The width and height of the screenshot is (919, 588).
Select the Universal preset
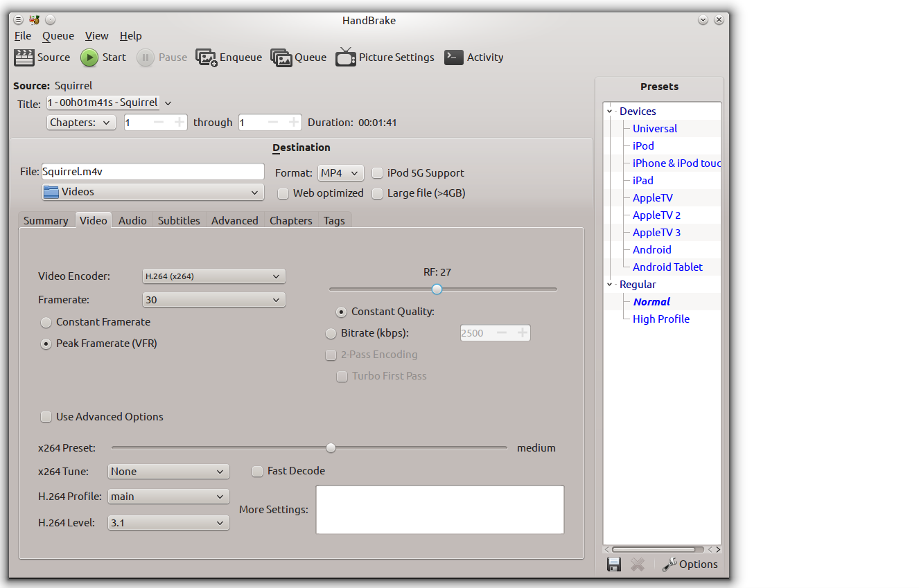(655, 129)
